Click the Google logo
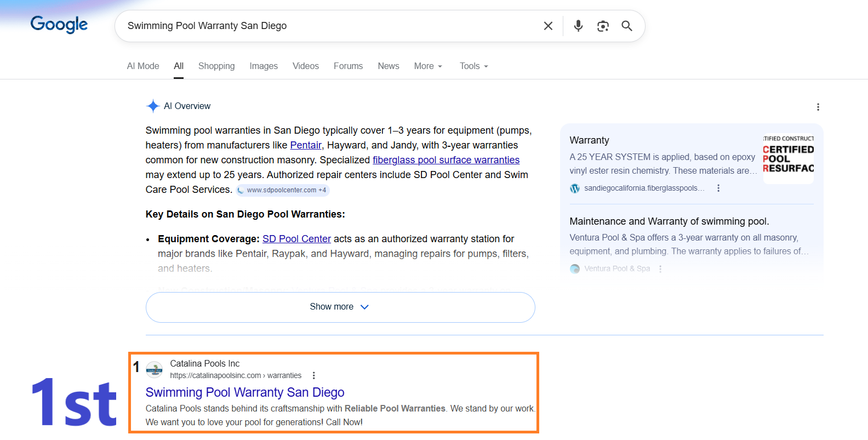Viewport: 868px width, 440px height. [59, 25]
